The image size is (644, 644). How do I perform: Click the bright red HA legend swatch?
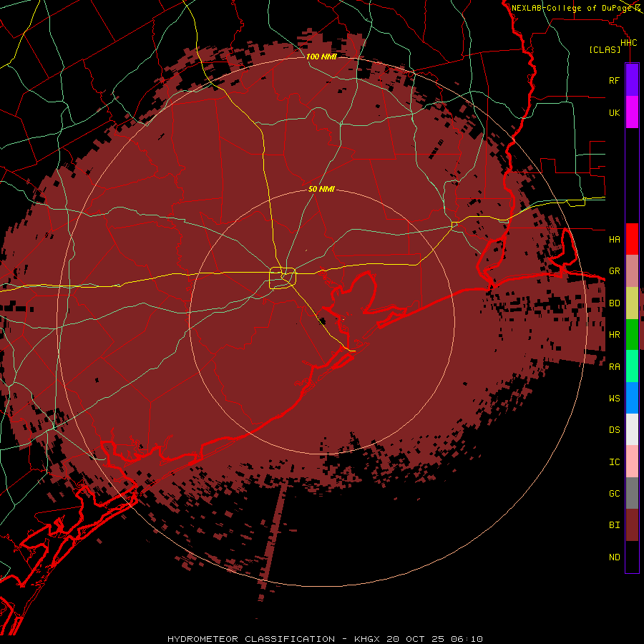632,239
